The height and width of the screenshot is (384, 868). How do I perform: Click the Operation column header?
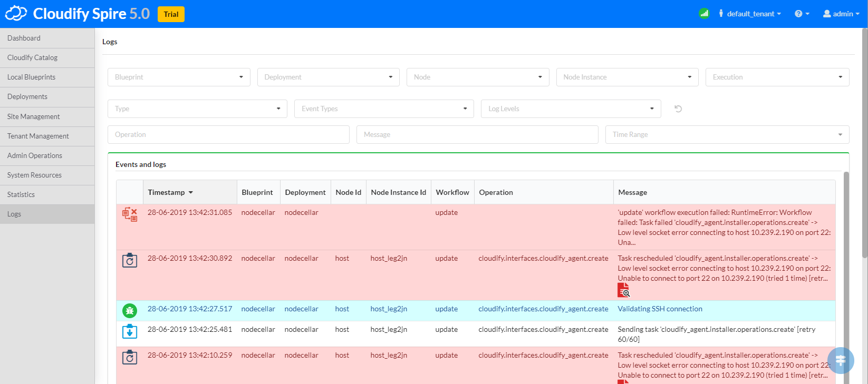pyautogui.click(x=544, y=192)
